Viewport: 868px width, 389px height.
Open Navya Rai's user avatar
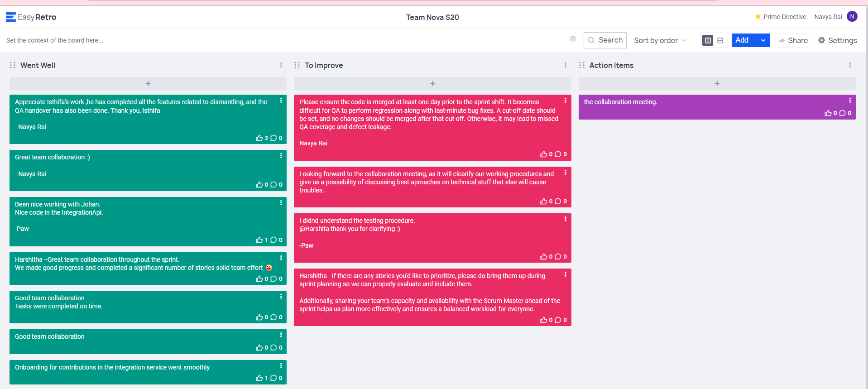point(852,17)
